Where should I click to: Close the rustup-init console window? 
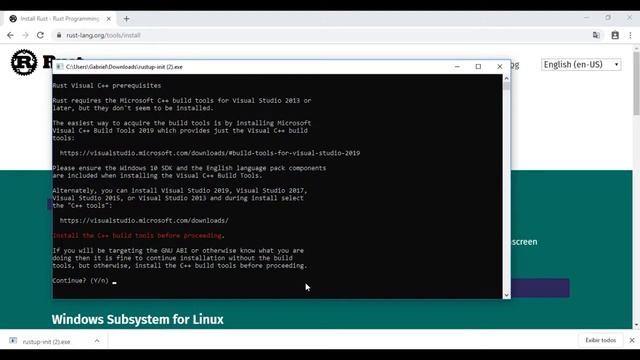[500, 67]
